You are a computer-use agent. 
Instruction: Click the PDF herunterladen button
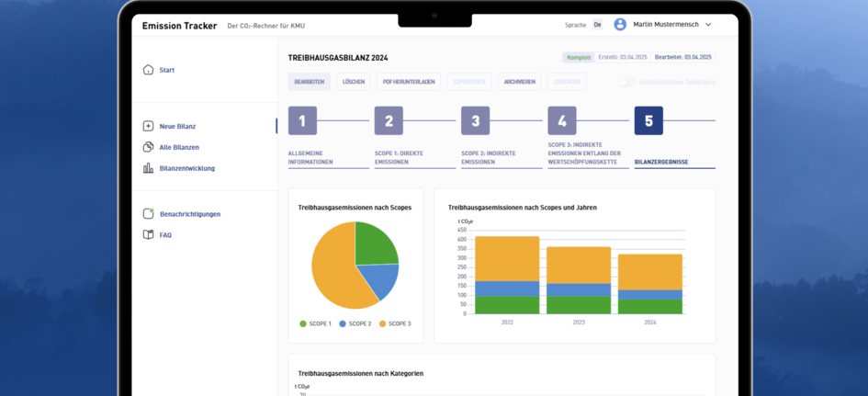click(x=409, y=82)
